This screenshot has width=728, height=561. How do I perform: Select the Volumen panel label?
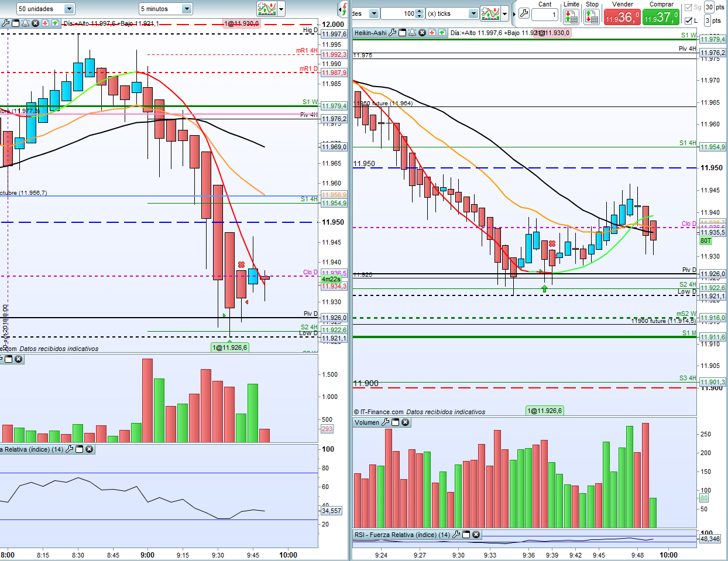(367, 422)
